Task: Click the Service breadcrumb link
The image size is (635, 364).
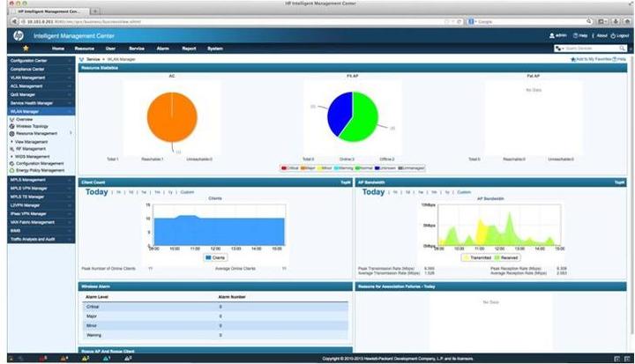Action: point(93,60)
